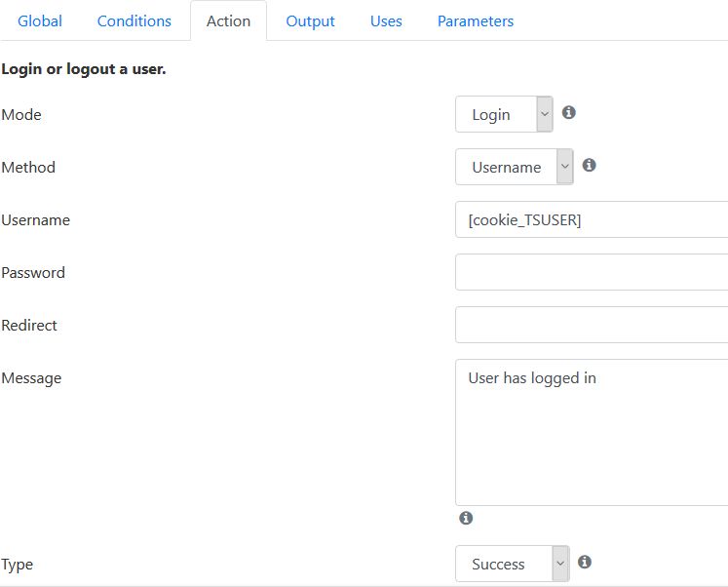
Task: Open the Conditions tab
Action: click(x=134, y=20)
